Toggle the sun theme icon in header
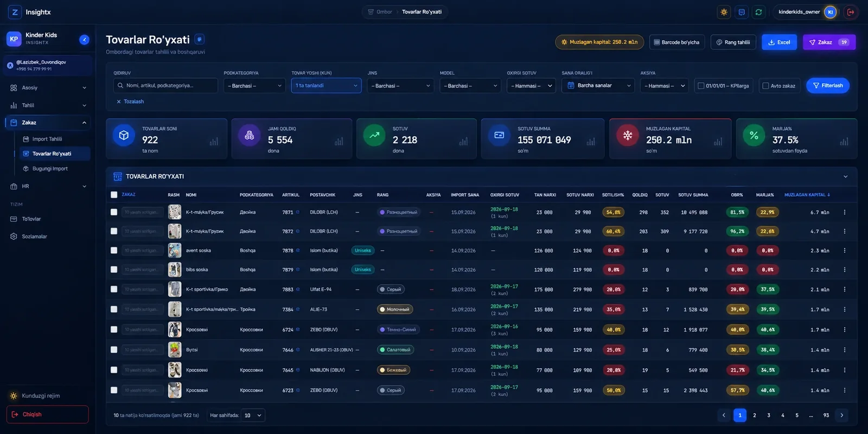 click(x=724, y=12)
